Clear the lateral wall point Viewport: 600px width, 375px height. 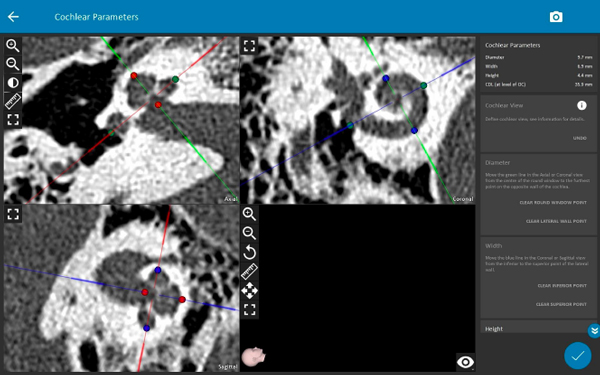pyautogui.click(x=556, y=221)
